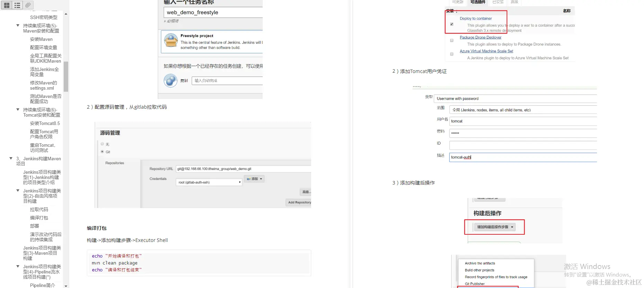The image size is (644, 288).
Task: Choose Archive the artifacts menu entry
Action: click(x=480, y=263)
